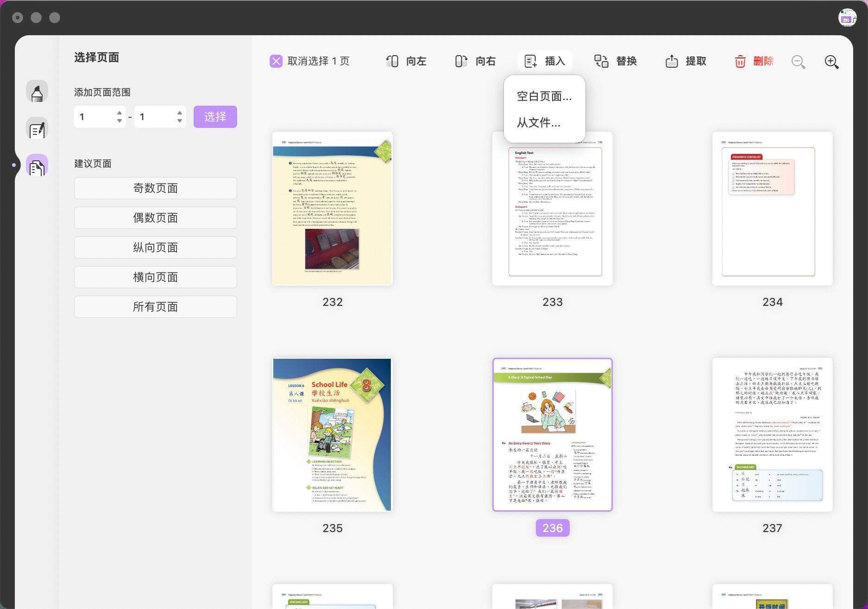Image resolution: width=868 pixels, height=609 pixels.
Task: Open the edit document sidebar tool
Action: click(37, 128)
